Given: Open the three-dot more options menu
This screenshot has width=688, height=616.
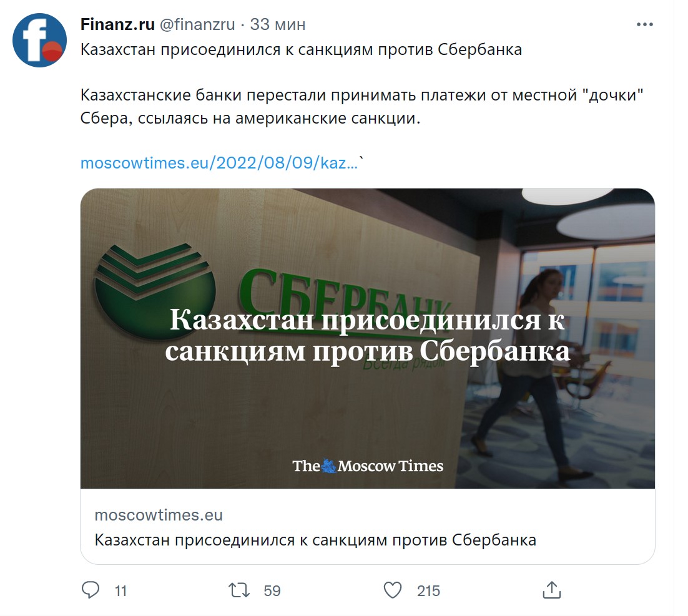Looking at the screenshot, I should click(645, 24).
